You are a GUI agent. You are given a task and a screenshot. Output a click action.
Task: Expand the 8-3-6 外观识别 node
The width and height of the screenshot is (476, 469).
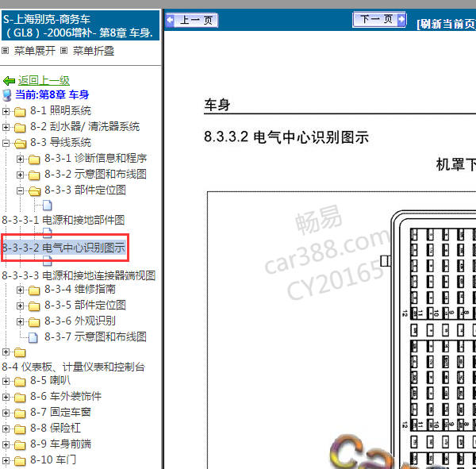click(x=20, y=321)
